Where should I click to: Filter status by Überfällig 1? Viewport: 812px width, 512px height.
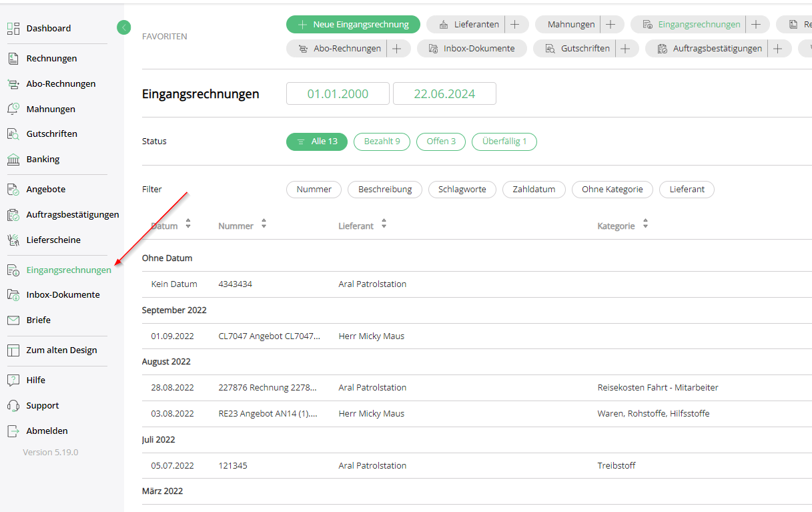[x=504, y=142]
